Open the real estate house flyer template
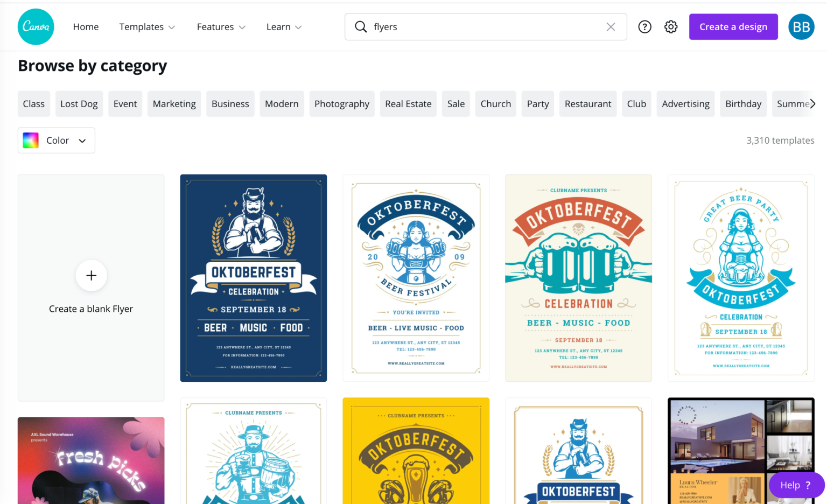Screen dimensions: 827x504 [x=741, y=451]
